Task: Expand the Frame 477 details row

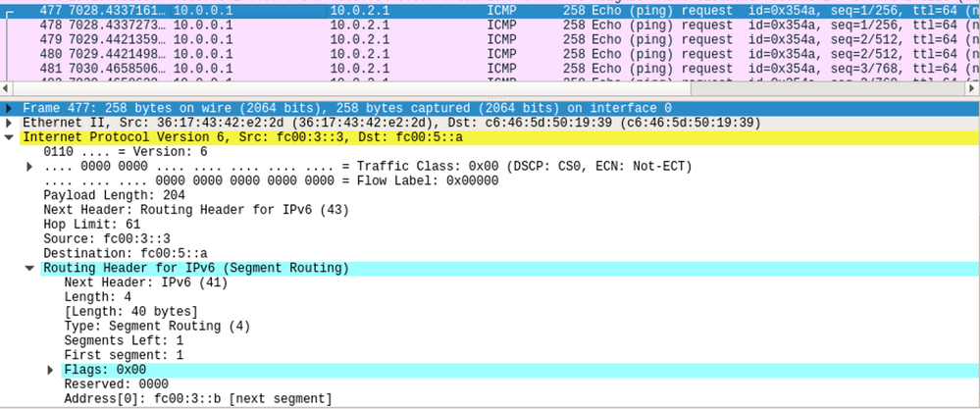Action: pyautogui.click(x=9, y=108)
